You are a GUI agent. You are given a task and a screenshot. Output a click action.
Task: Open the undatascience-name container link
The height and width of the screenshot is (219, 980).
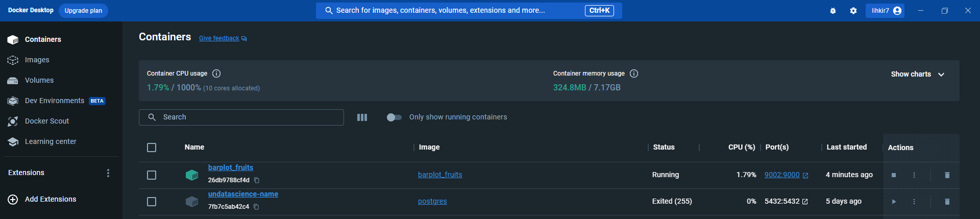click(243, 194)
